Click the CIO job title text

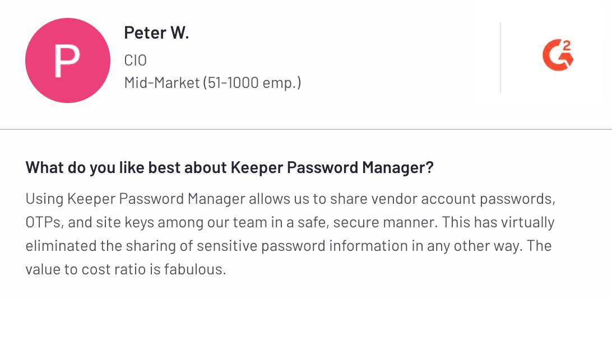click(x=135, y=60)
